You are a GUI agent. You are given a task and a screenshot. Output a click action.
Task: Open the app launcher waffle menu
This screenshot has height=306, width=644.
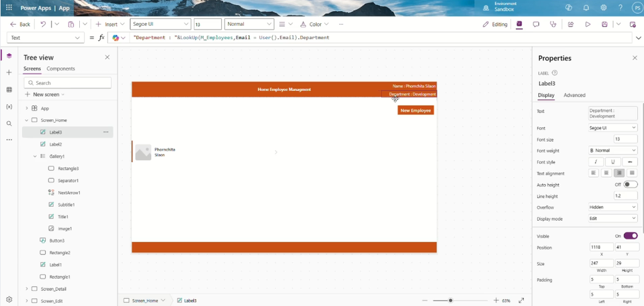pos(9,8)
